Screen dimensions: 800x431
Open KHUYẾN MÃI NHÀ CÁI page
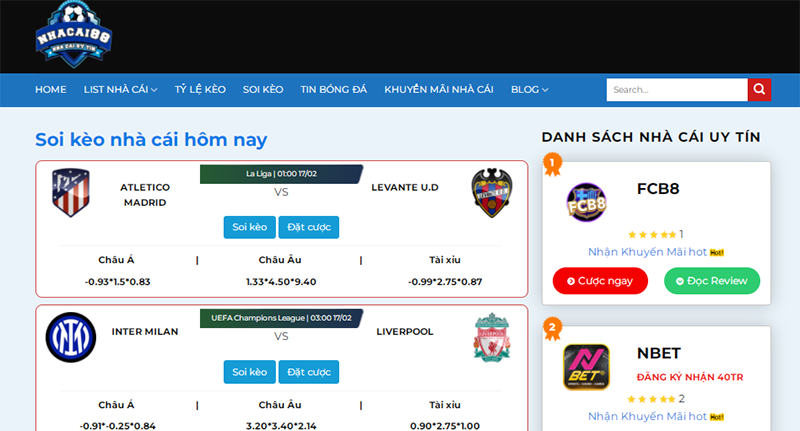[x=439, y=90]
